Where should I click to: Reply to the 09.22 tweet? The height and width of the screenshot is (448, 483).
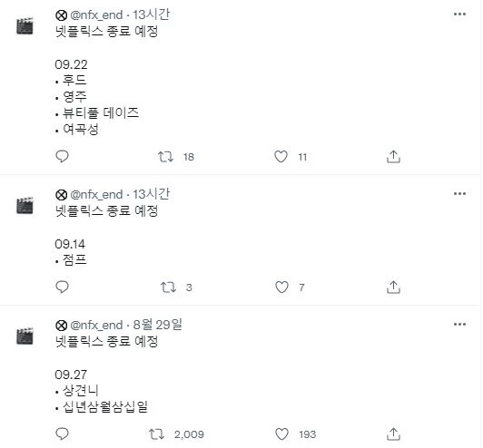[x=62, y=156]
